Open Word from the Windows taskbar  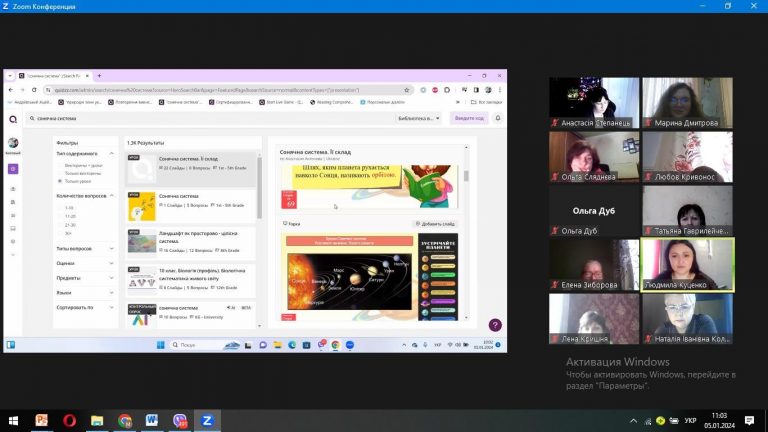click(152, 421)
